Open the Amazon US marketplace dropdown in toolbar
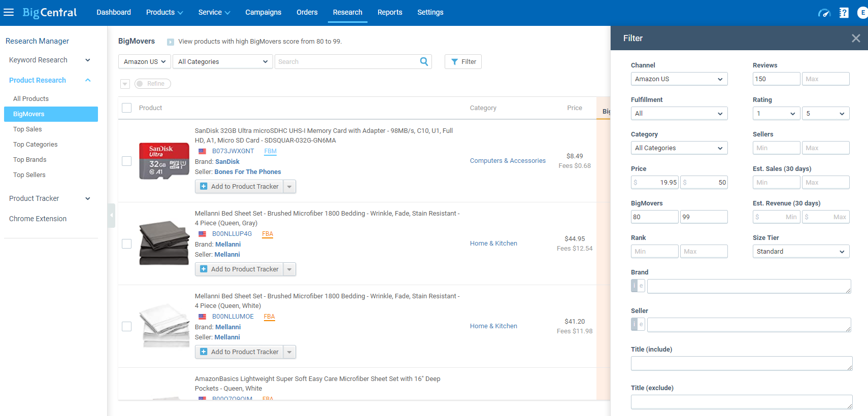The height and width of the screenshot is (416, 868). (x=145, y=61)
